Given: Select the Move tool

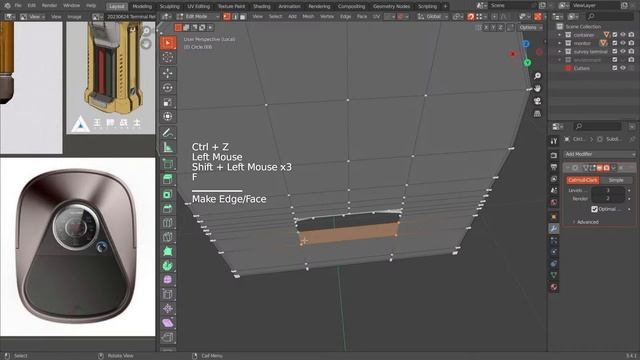Looking at the screenshot, I should coord(168,73).
